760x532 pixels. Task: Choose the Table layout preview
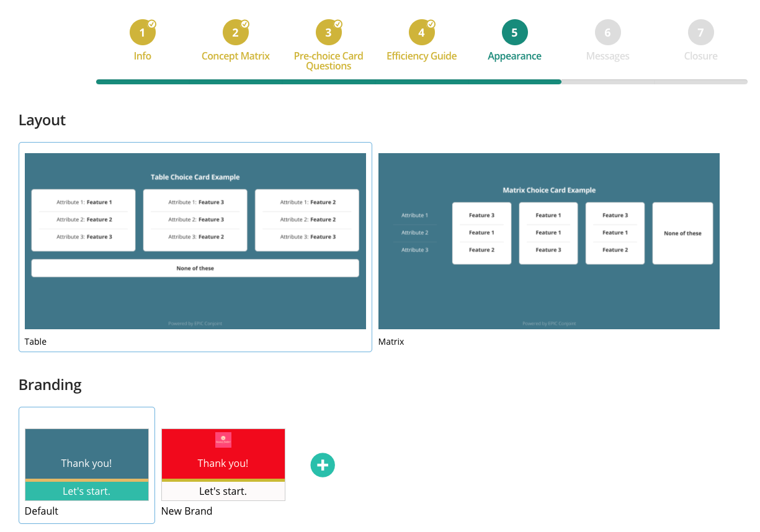(x=195, y=241)
